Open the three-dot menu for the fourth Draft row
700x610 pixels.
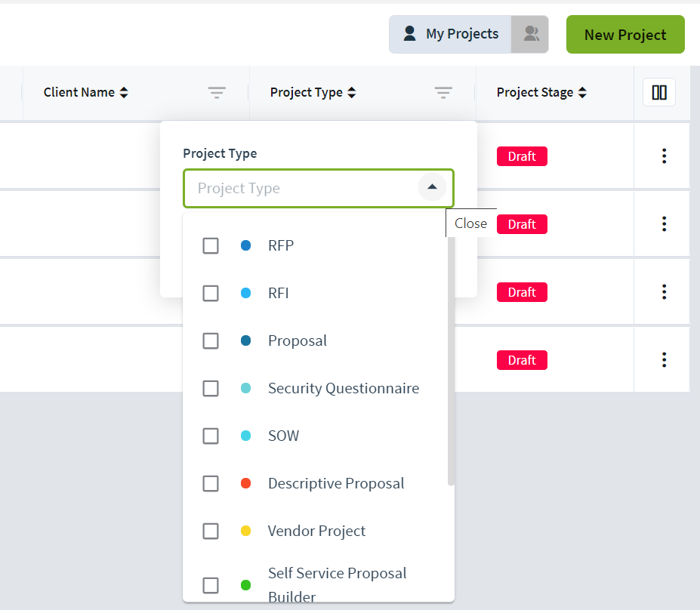coord(664,359)
